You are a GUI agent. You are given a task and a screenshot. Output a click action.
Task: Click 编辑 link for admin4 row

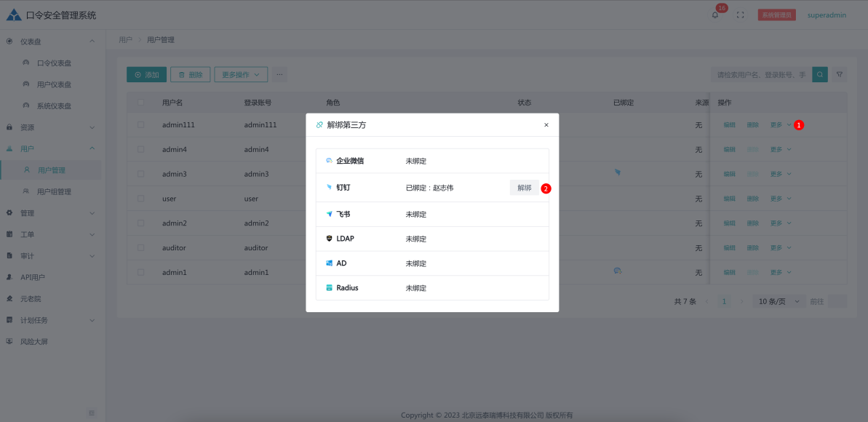[729, 150]
